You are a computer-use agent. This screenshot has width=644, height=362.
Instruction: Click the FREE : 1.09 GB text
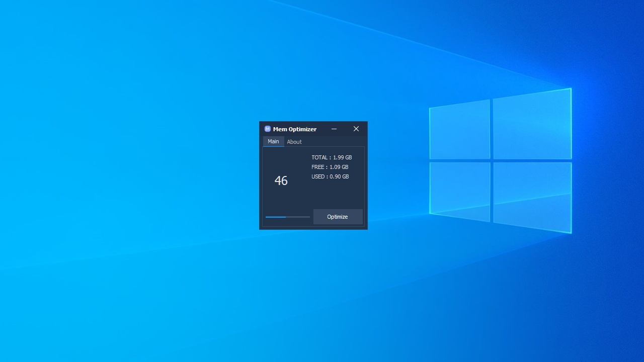[330, 167]
